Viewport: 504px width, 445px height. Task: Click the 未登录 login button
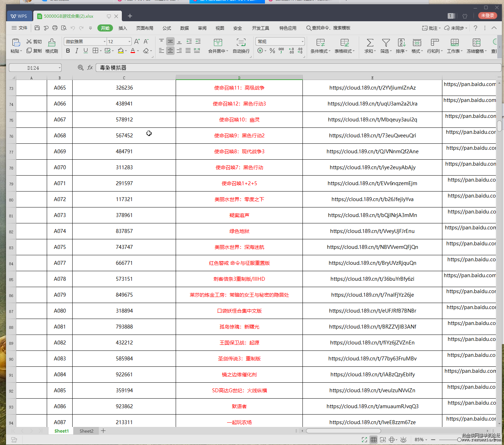(488, 16)
